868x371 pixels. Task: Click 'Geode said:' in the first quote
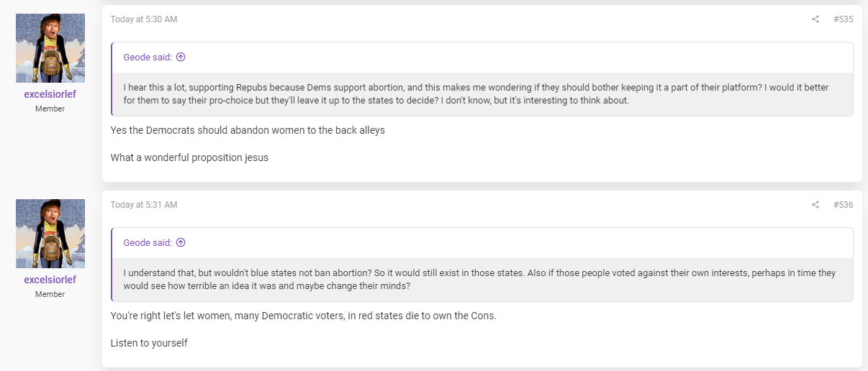pos(148,58)
